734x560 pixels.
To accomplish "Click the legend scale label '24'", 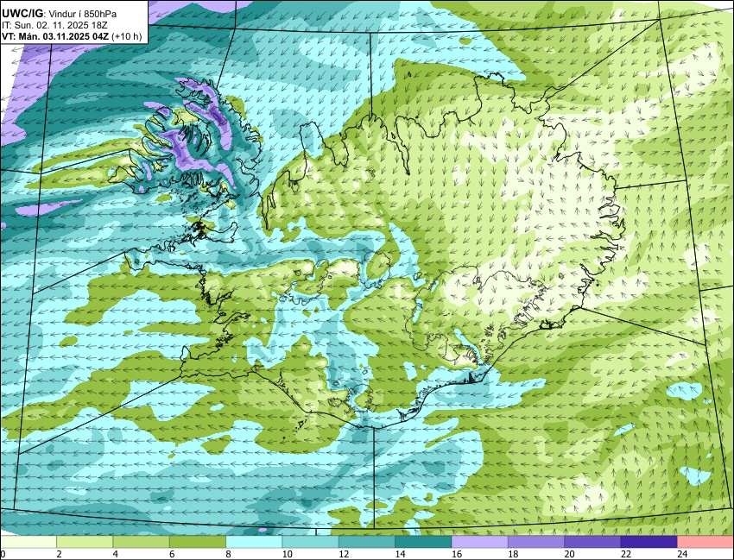I will coord(682,554).
